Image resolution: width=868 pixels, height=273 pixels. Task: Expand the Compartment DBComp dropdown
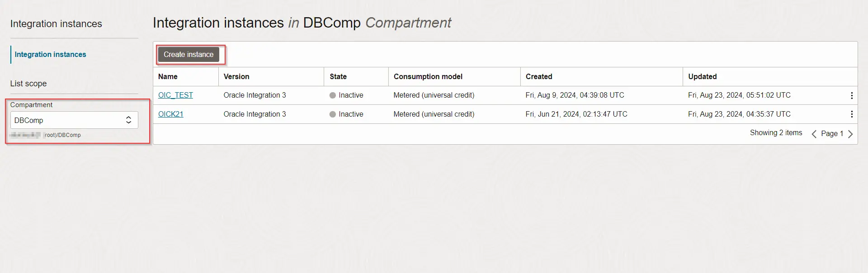pos(68,120)
